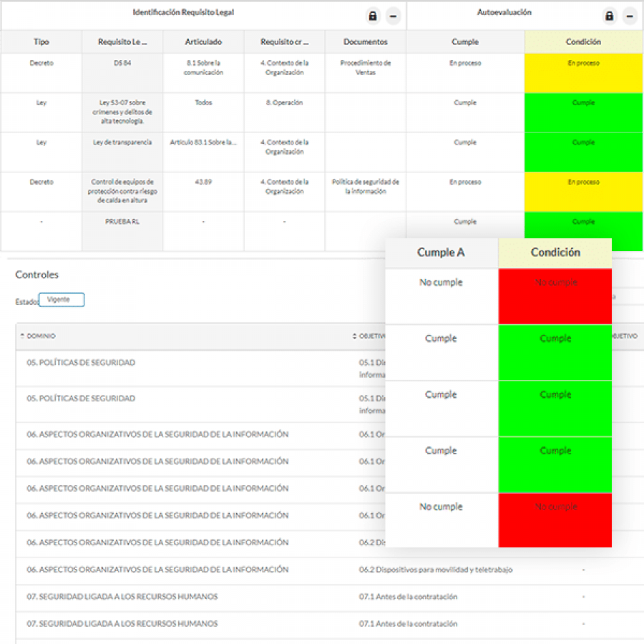Open the 'Requisito cr...' column header options
The width and height of the screenshot is (644, 644).
(x=285, y=42)
